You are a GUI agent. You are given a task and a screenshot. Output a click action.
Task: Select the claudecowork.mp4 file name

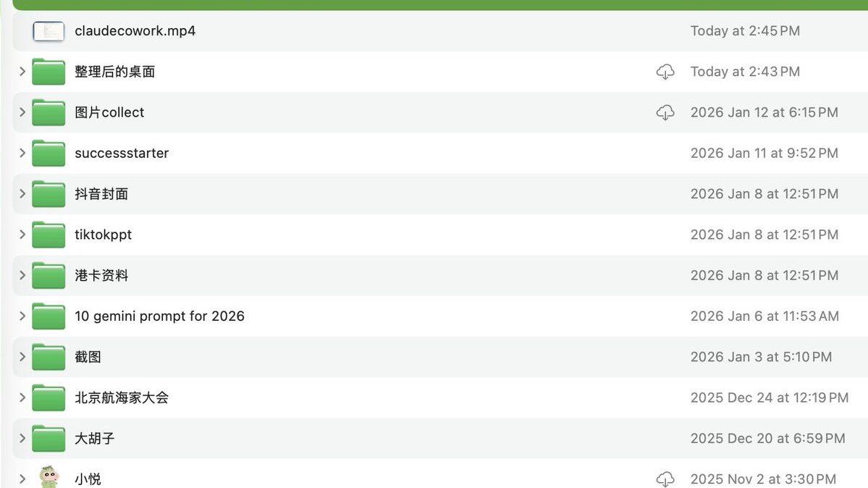tap(135, 31)
